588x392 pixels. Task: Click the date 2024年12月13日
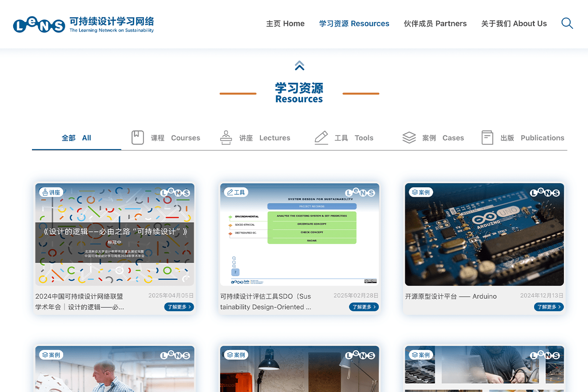[x=542, y=296]
